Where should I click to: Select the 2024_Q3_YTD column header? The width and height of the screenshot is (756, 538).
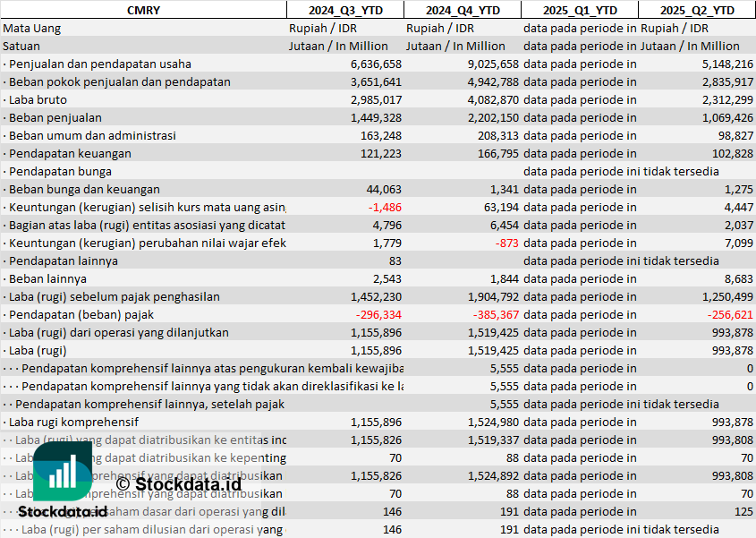pyautogui.click(x=345, y=10)
